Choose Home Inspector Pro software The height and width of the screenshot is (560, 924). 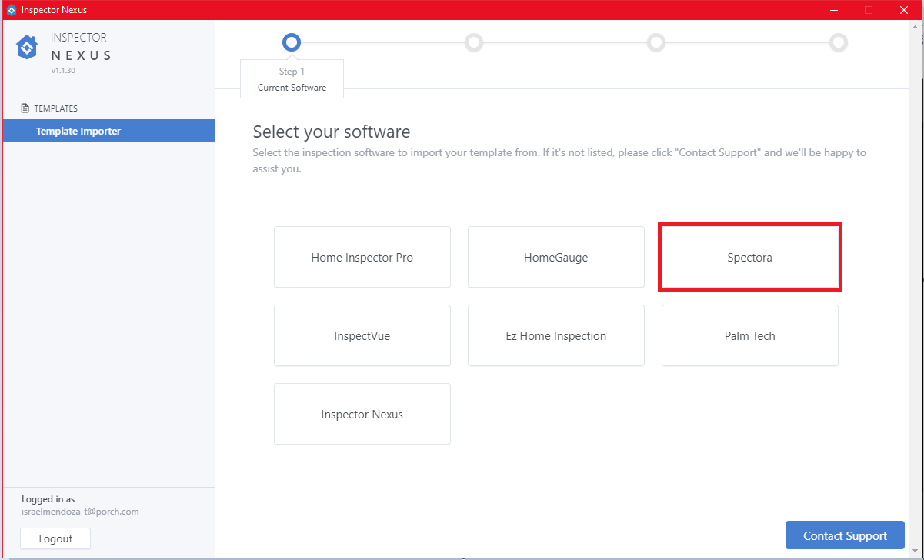point(362,258)
